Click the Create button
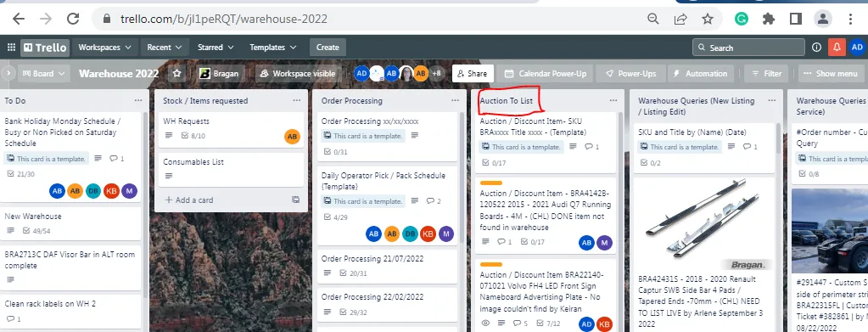This screenshot has height=332, width=868. pos(328,47)
